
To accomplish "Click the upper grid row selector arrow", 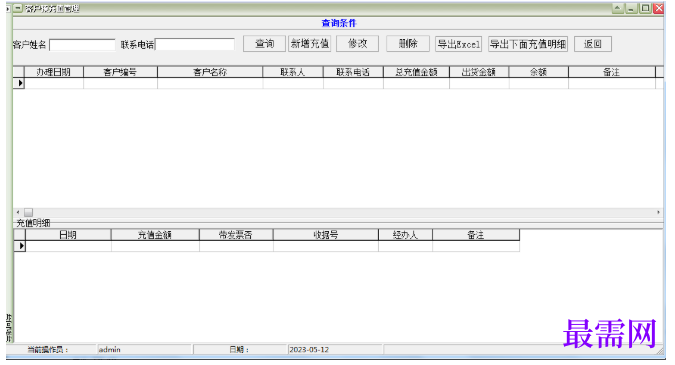I will [x=19, y=83].
